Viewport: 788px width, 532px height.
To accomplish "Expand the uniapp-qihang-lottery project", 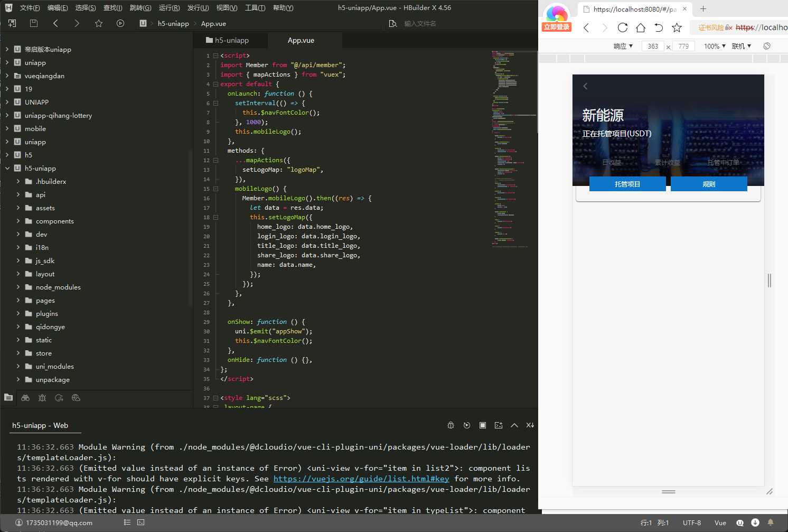I will (7, 116).
